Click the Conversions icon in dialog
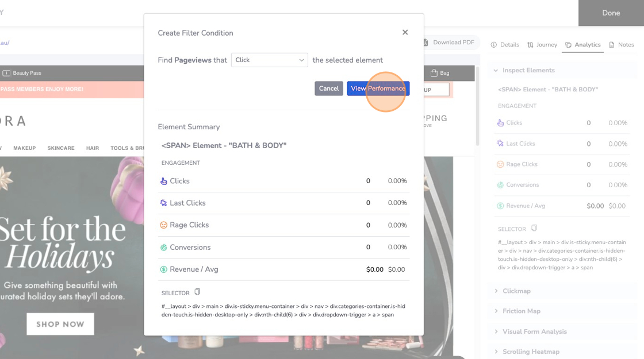Image resolution: width=644 pixels, height=359 pixels. pyautogui.click(x=164, y=248)
